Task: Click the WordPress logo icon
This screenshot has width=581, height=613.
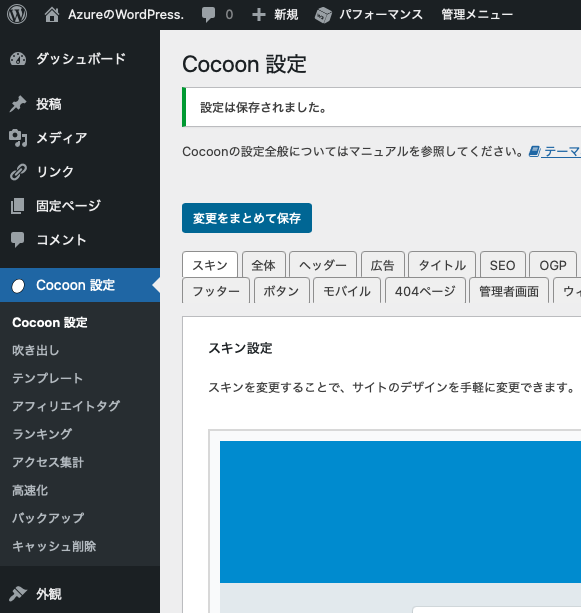Action: click(17, 14)
